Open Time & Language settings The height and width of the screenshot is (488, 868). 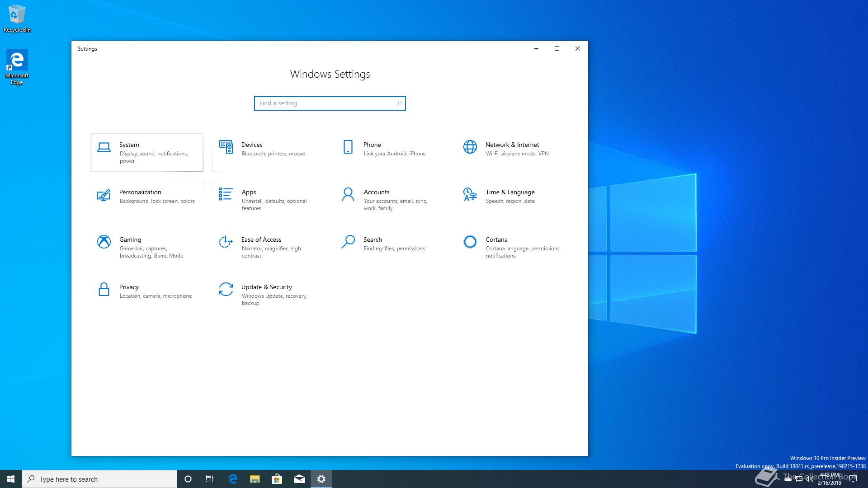click(513, 200)
